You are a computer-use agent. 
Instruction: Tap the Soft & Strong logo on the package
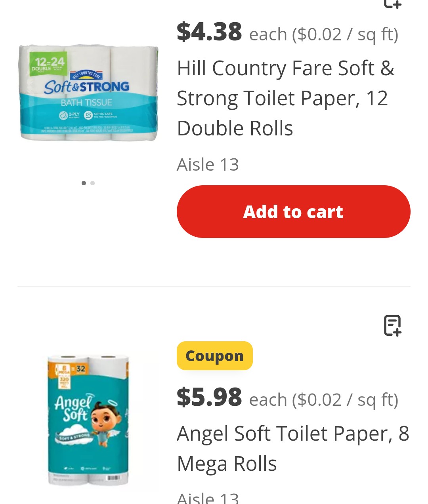(x=86, y=86)
